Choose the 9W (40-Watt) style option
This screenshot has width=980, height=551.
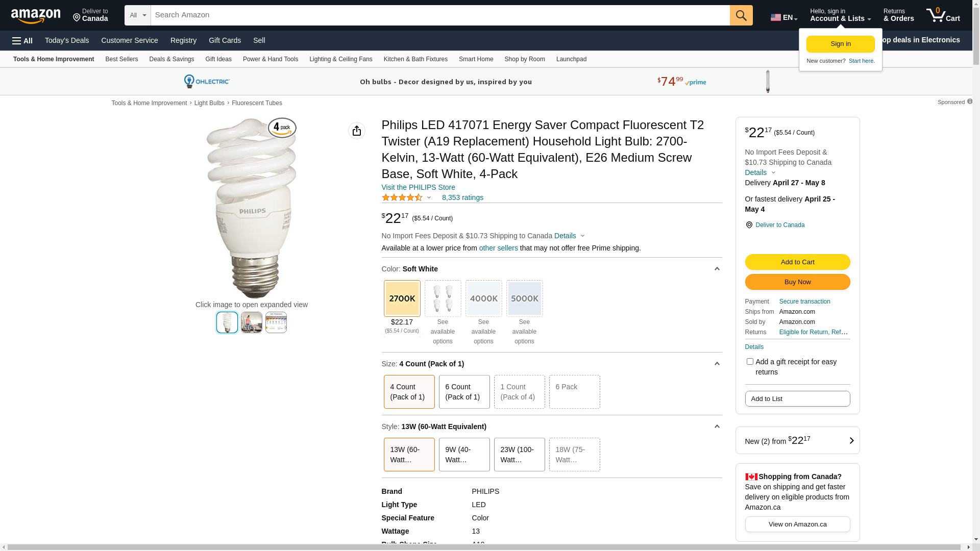pyautogui.click(x=464, y=455)
